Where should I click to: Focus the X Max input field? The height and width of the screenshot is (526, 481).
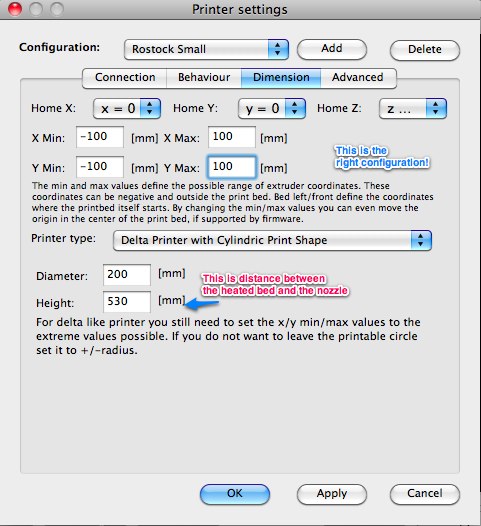(232, 137)
